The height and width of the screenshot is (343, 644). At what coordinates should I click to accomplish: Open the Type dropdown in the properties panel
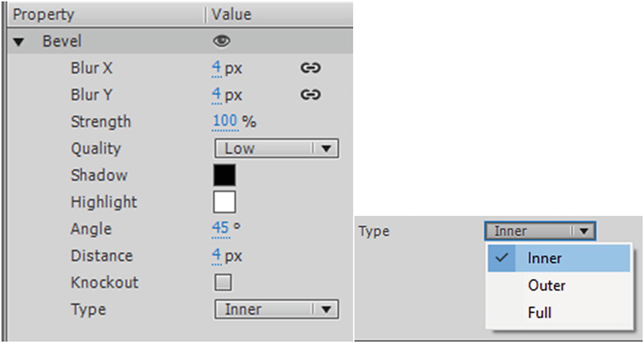(x=276, y=310)
